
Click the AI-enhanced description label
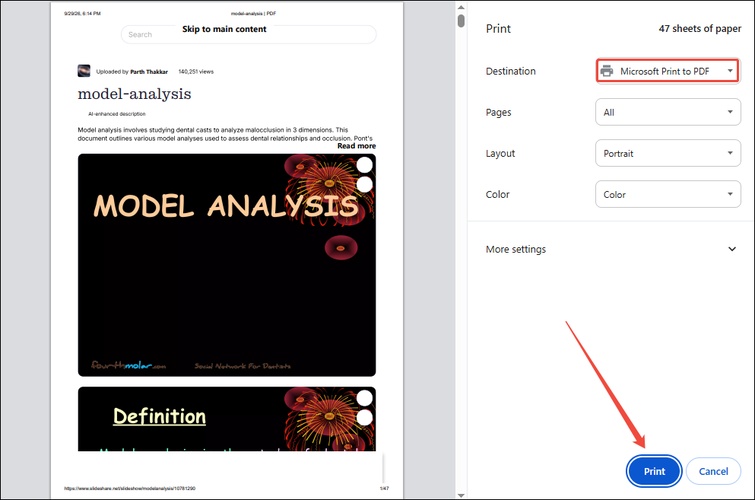pos(117,114)
